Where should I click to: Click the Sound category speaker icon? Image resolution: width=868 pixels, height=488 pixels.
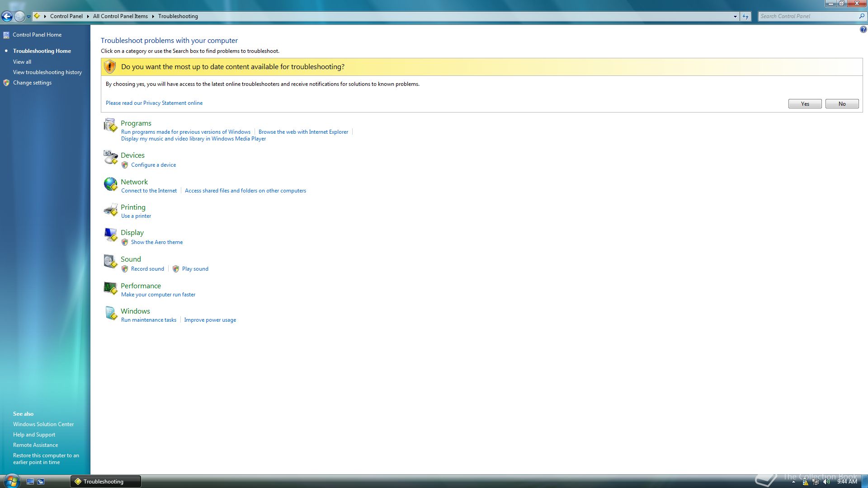tap(110, 261)
